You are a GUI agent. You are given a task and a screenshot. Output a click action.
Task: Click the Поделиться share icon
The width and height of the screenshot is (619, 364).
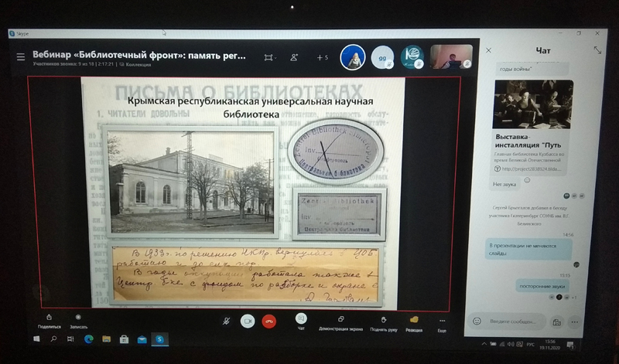coord(50,317)
